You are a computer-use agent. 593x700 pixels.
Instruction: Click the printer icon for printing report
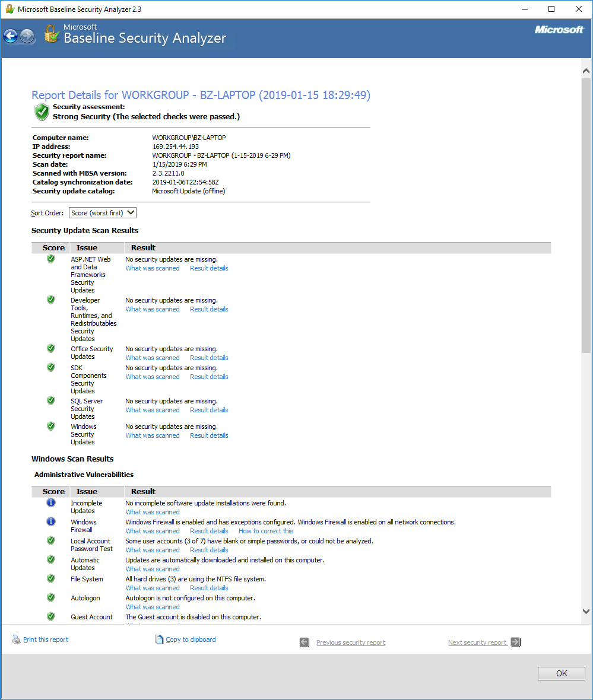click(x=17, y=639)
